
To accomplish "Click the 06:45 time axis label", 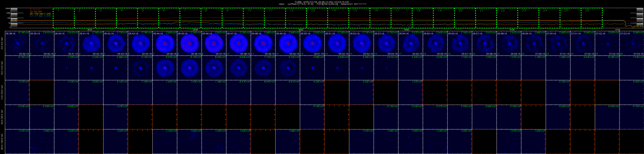I will [x=195, y=29].
